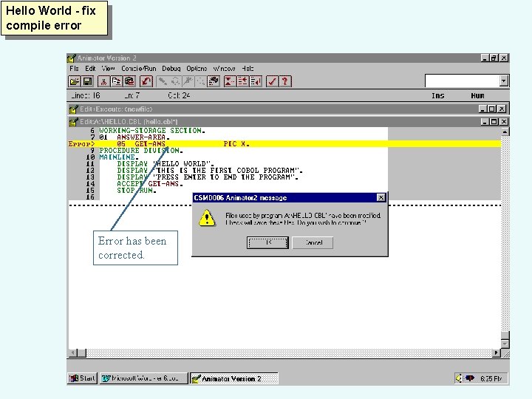Maximize the Edit+Execute newfile window
532x399 pixels.
click(x=491, y=109)
